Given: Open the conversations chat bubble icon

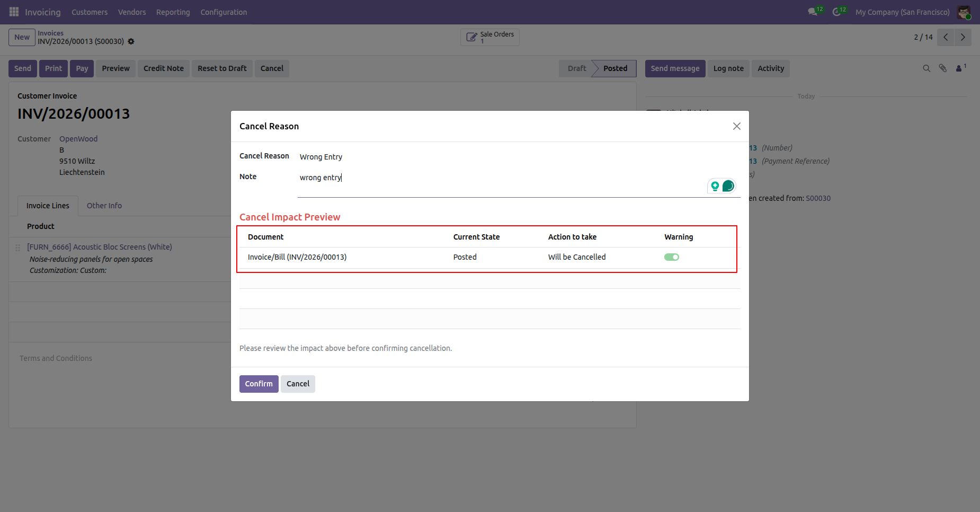Looking at the screenshot, I should pyautogui.click(x=813, y=12).
